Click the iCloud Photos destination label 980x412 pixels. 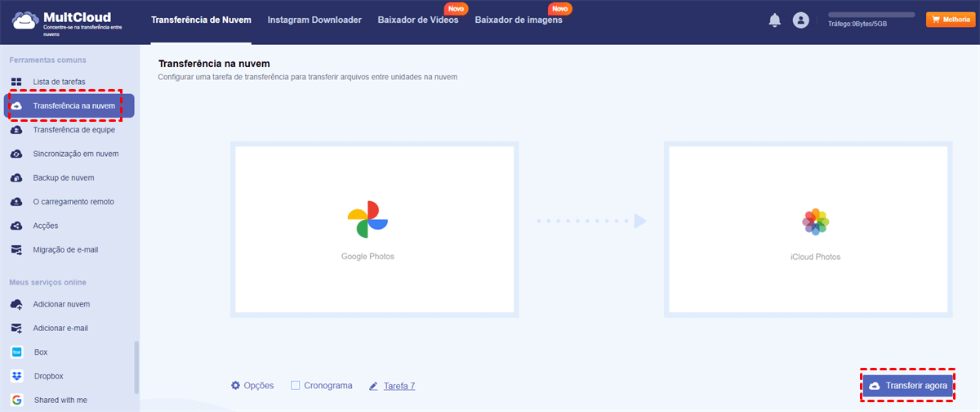[815, 257]
